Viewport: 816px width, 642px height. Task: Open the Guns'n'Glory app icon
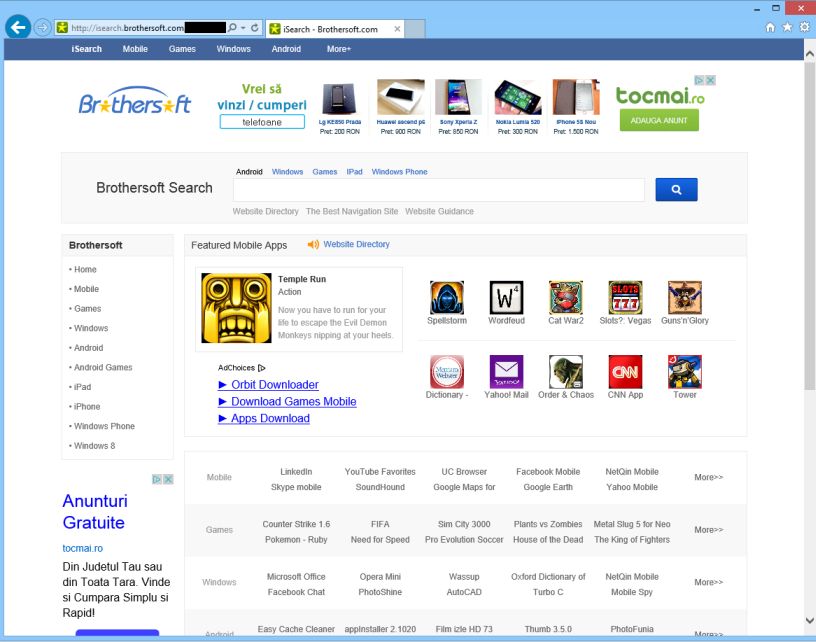point(685,298)
